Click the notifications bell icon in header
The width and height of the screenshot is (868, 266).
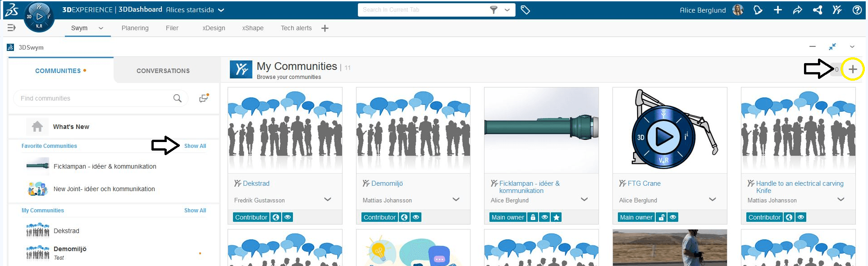point(758,10)
